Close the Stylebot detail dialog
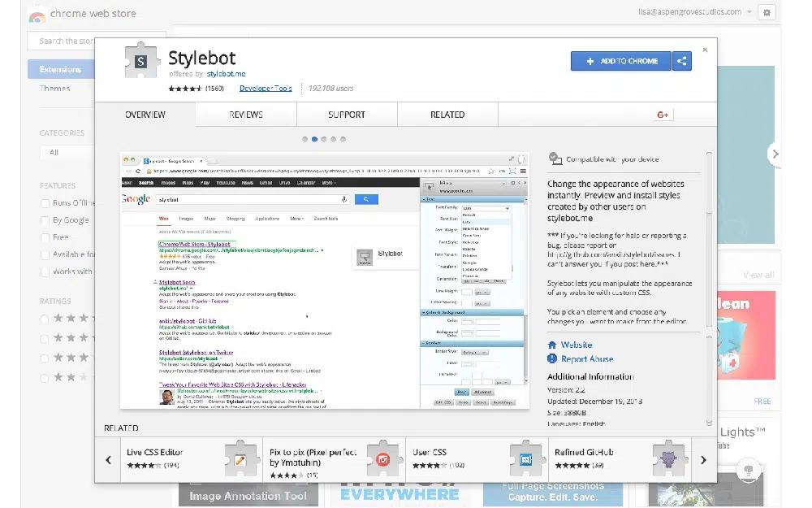The height and width of the screenshot is (508, 812). point(705,50)
